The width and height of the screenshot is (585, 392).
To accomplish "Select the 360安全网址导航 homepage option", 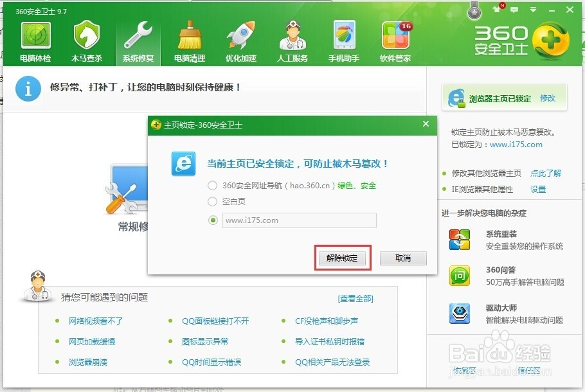I will (x=212, y=185).
